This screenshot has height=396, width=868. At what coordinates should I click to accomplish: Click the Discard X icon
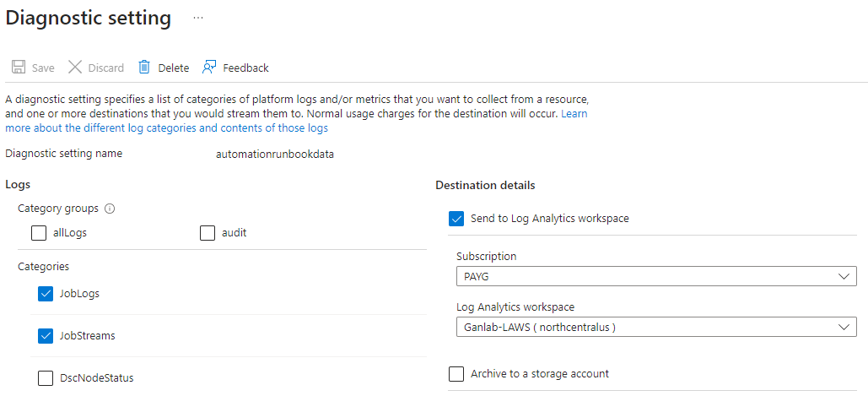click(75, 68)
